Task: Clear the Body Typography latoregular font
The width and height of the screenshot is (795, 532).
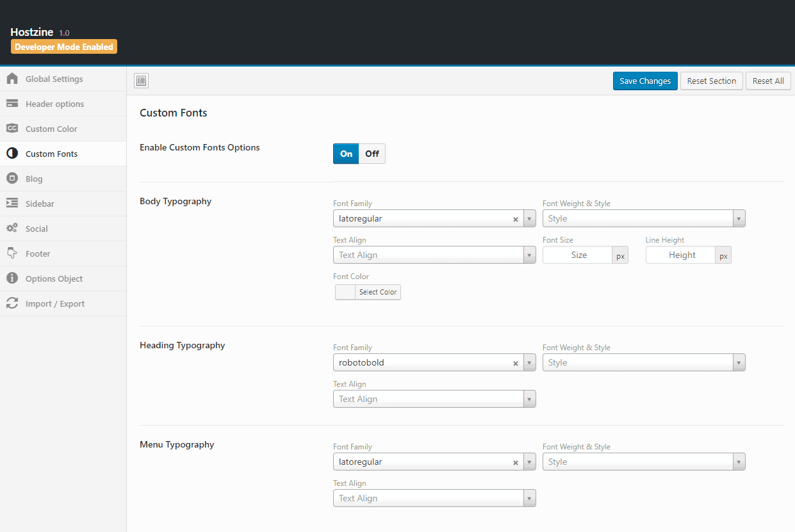Action: pos(515,219)
